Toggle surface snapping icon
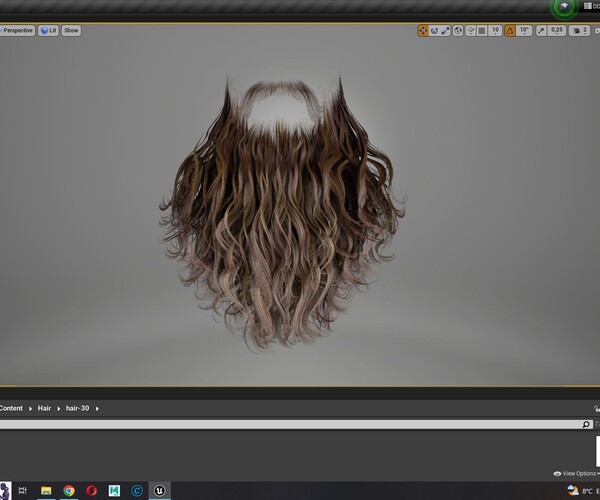This screenshot has height=500, width=600. (471, 31)
